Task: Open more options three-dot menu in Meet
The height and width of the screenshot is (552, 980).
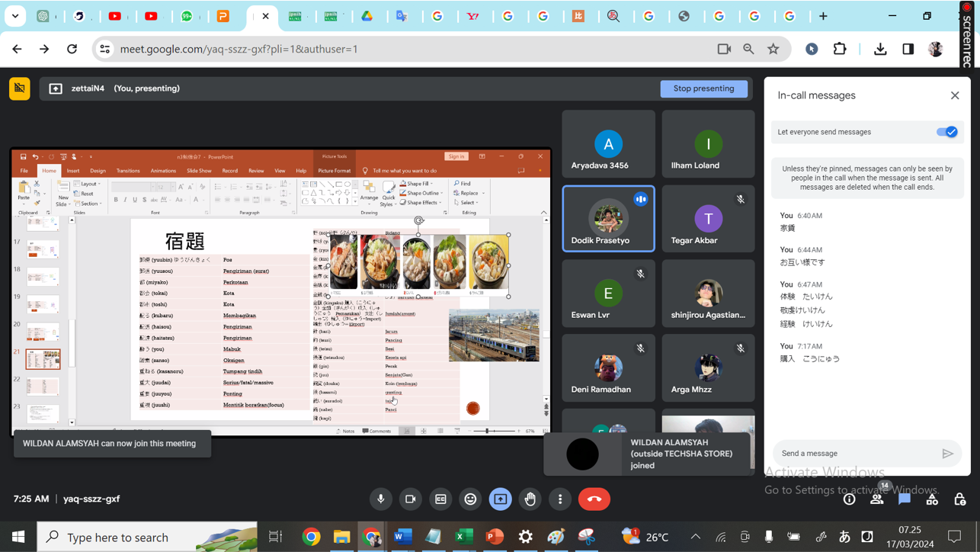Action: 560,499
